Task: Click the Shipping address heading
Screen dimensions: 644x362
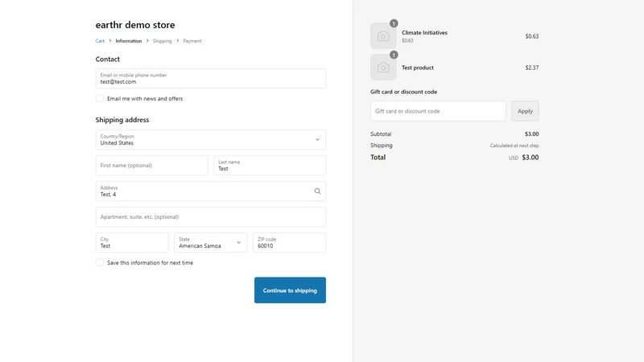Action: click(122, 120)
